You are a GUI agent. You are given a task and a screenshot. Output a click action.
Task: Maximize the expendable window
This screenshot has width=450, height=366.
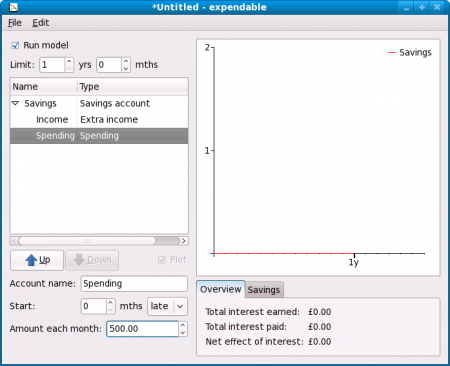click(422, 7)
